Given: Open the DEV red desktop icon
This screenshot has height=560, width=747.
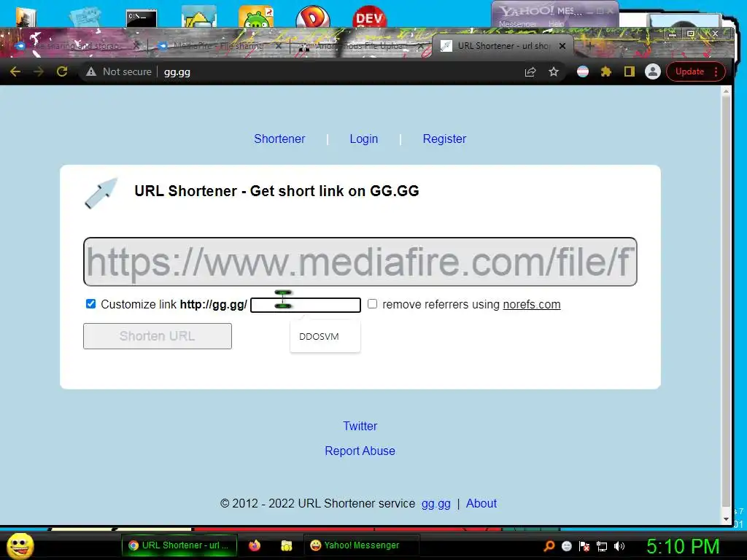Looking at the screenshot, I should point(370,17).
